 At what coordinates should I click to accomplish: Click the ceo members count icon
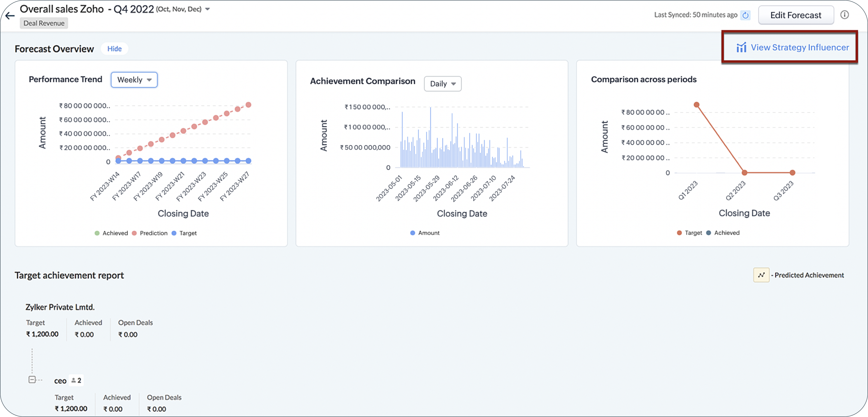76,380
